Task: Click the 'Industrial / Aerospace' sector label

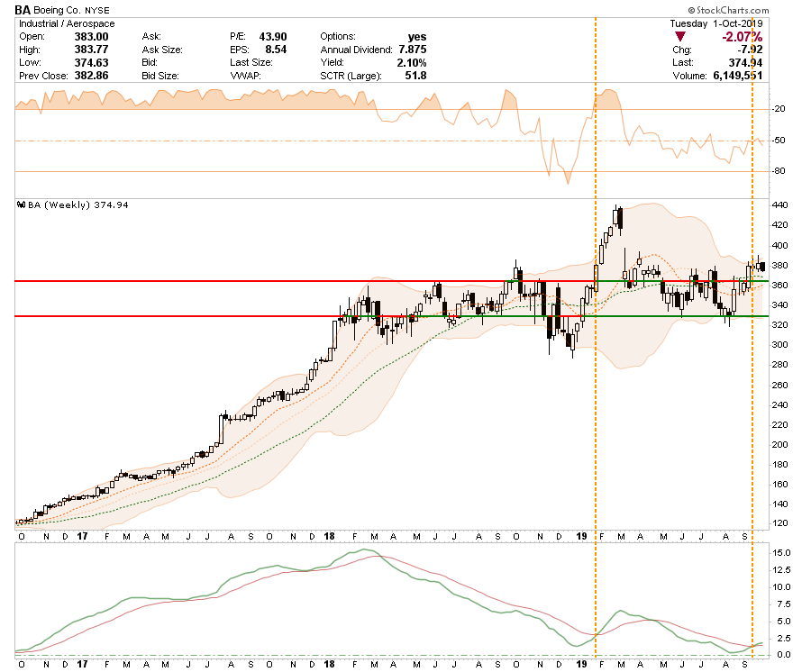Action: (x=67, y=23)
